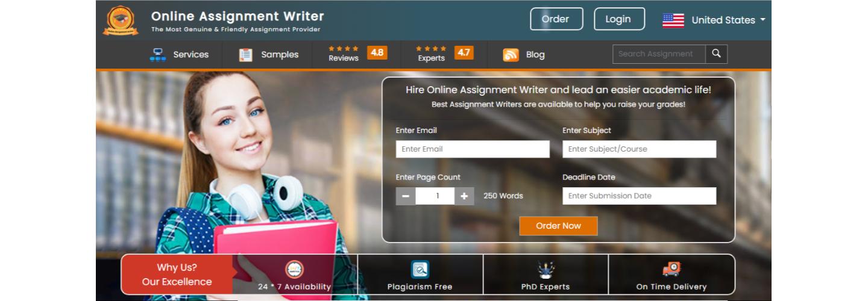The width and height of the screenshot is (868, 301).
Task: Click the orange Order Now button
Action: pos(558,226)
